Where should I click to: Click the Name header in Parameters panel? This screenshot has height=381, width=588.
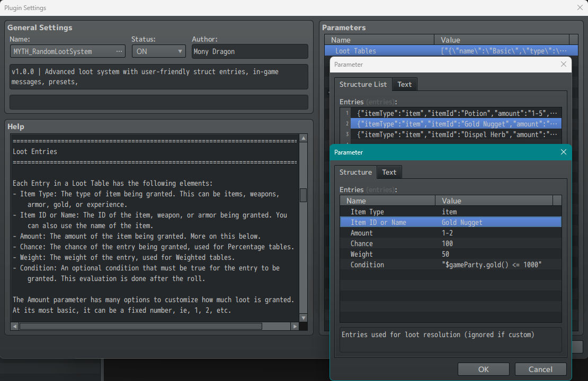(x=379, y=40)
